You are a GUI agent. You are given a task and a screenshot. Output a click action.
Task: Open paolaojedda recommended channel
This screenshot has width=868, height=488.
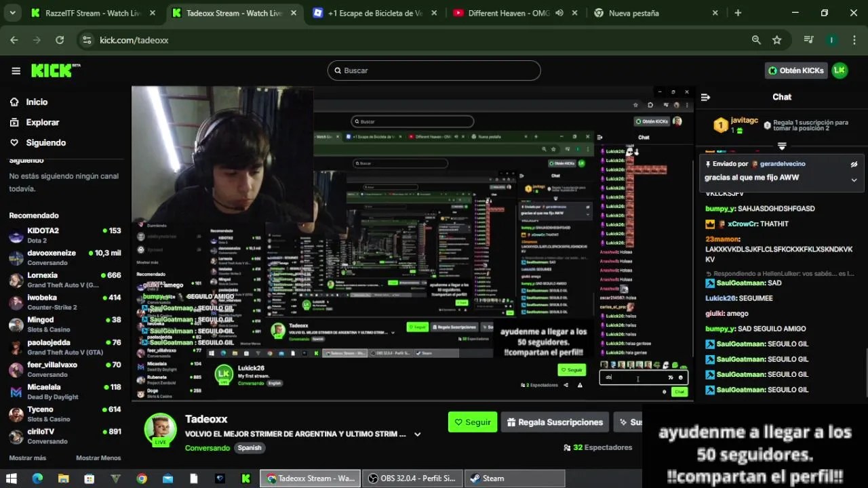click(65, 347)
